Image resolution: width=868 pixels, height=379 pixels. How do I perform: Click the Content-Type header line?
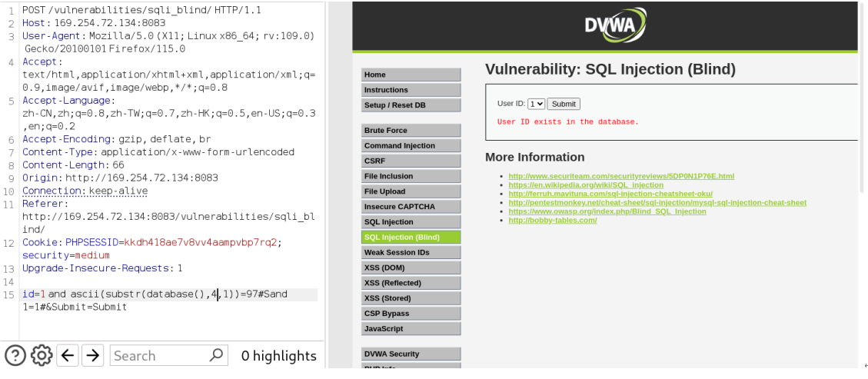click(158, 151)
